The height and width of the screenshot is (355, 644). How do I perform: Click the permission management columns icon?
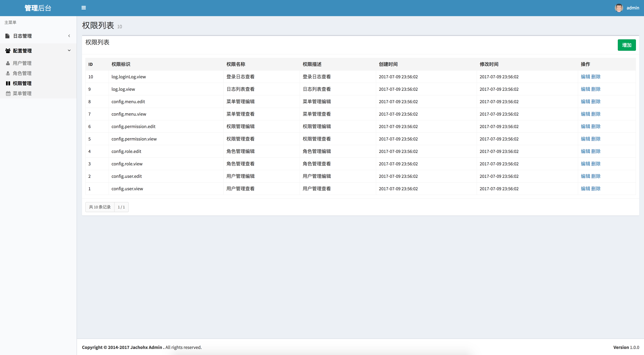[8, 83]
